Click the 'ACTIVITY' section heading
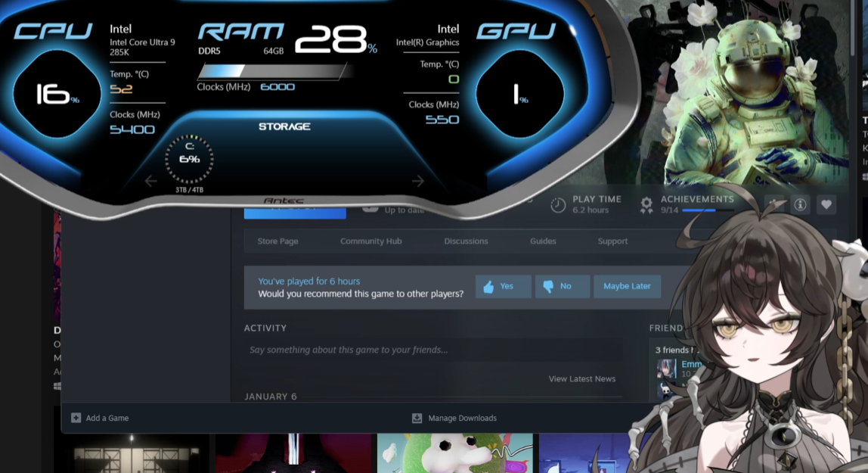868x473 pixels. pos(265,328)
